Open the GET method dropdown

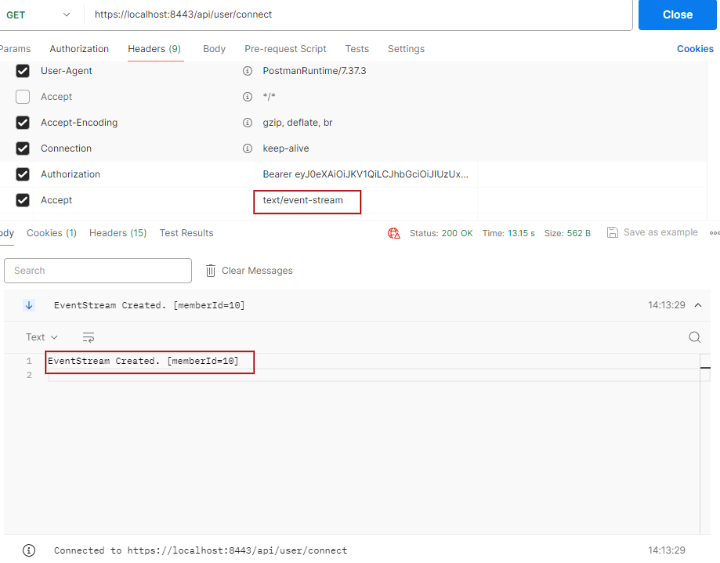click(39, 15)
